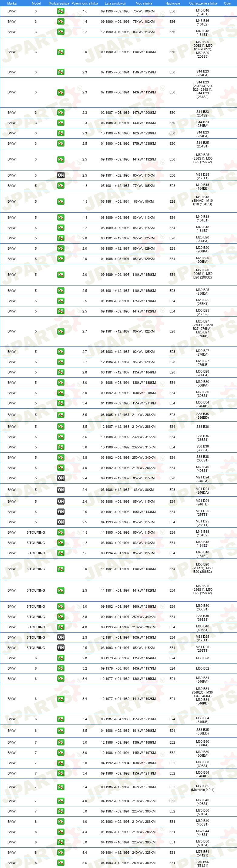237x868 pixels.
Task: Click the PB icon in the 240kW / 326KM row
Action: [x=61, y=853]
